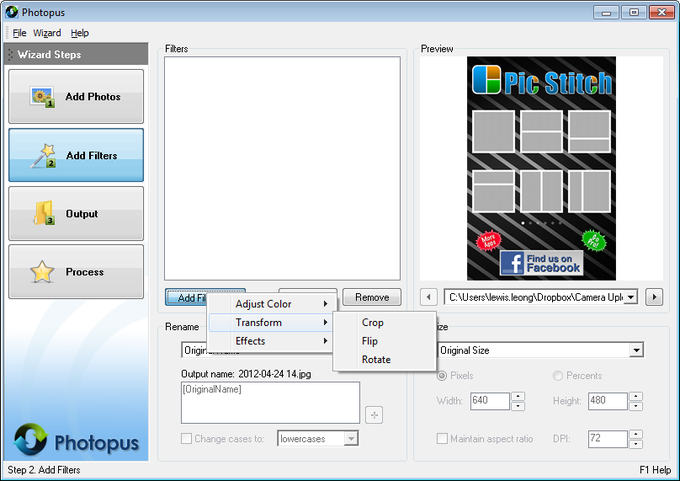The height and width of the screenshot is (481, 680).
Task: Minimize the Photopus window
Action: (x=606, y=13)
